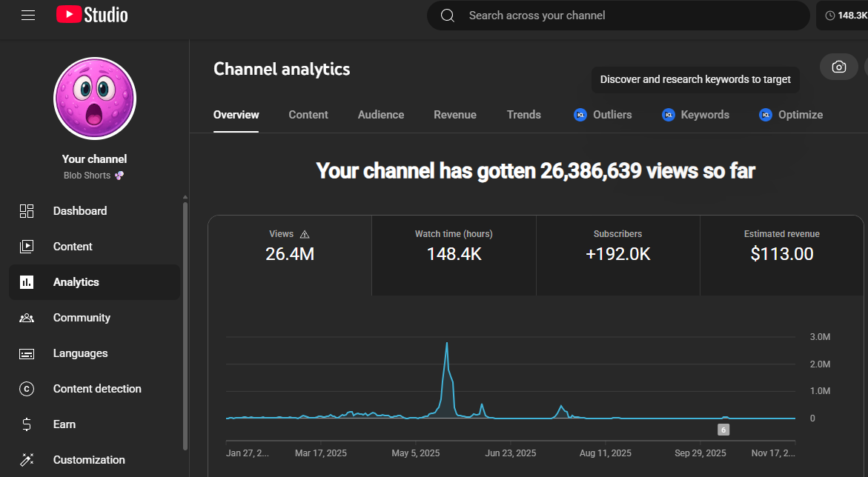The height and width of the screenshot is (477, 868).
Task: Click the warning icon beside Views
Action: coord(305,234)
